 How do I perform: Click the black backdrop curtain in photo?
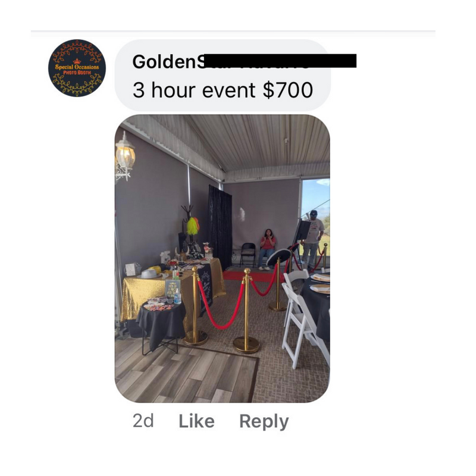point(220,227)
